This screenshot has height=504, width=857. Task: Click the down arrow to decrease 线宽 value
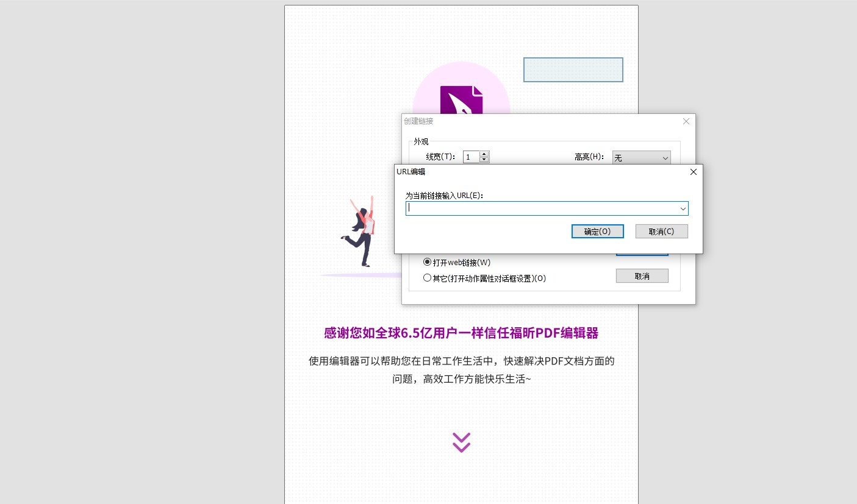coord(484,160)
